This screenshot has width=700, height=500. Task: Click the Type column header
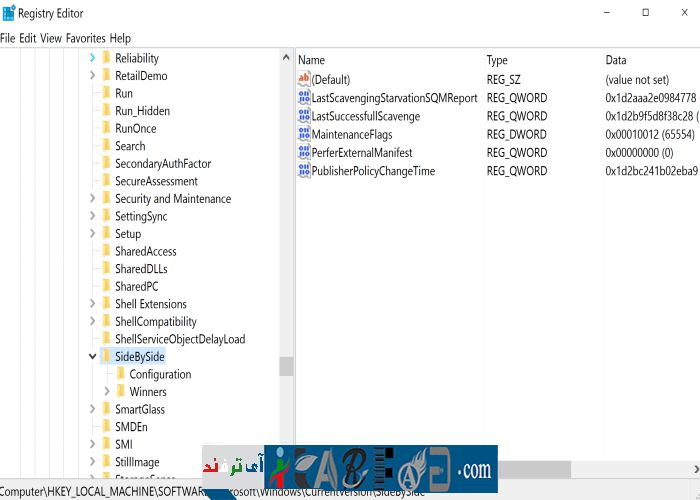tap(498, 60)
